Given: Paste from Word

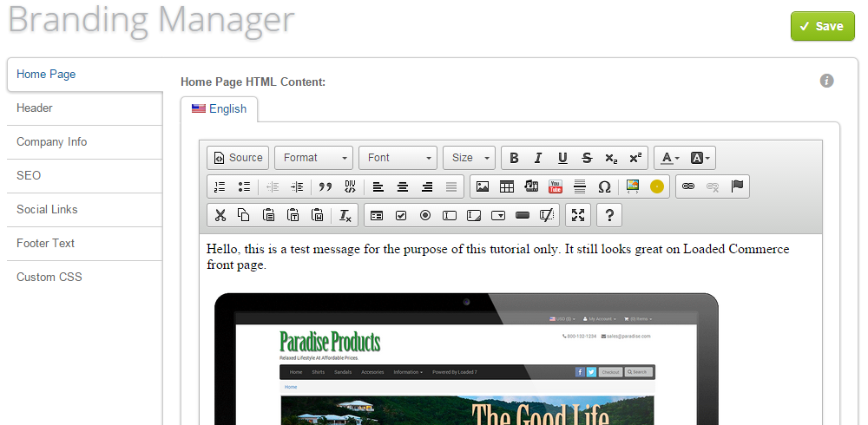Looking at the screenshot, I should click(x=317, y=216).
